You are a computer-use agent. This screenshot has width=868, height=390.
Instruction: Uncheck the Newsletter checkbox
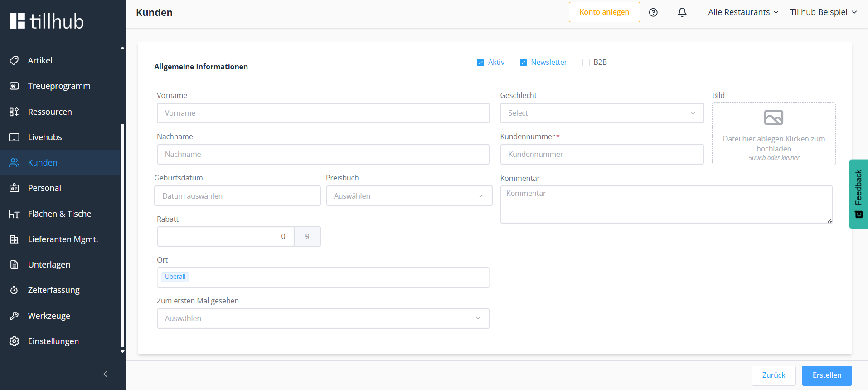point(523,63)
